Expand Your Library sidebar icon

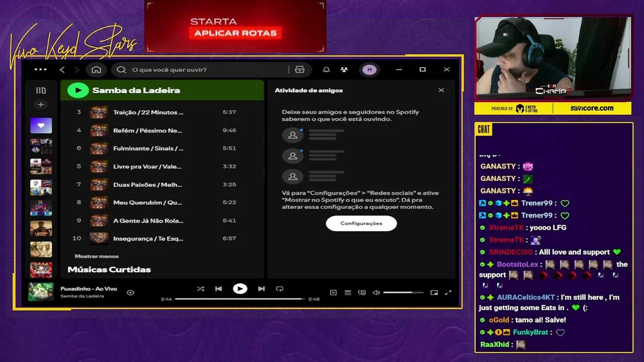click(41, 90)
